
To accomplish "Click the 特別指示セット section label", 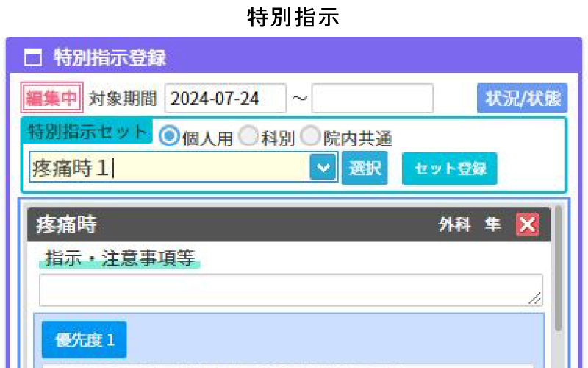I will point(87,131).
